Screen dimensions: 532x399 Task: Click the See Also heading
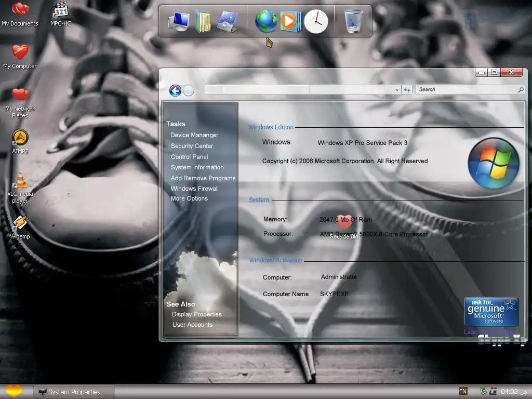click(x=181, y=304)
